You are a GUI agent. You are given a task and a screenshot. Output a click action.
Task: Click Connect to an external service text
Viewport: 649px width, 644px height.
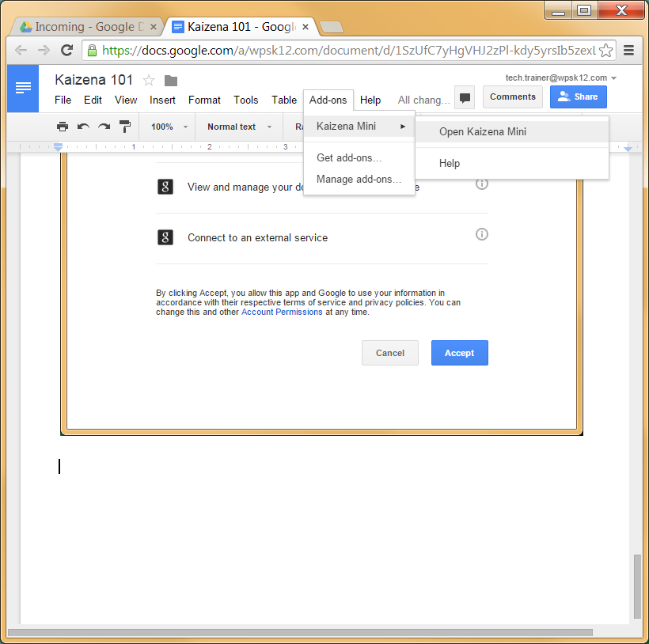[x=257, y=238]
